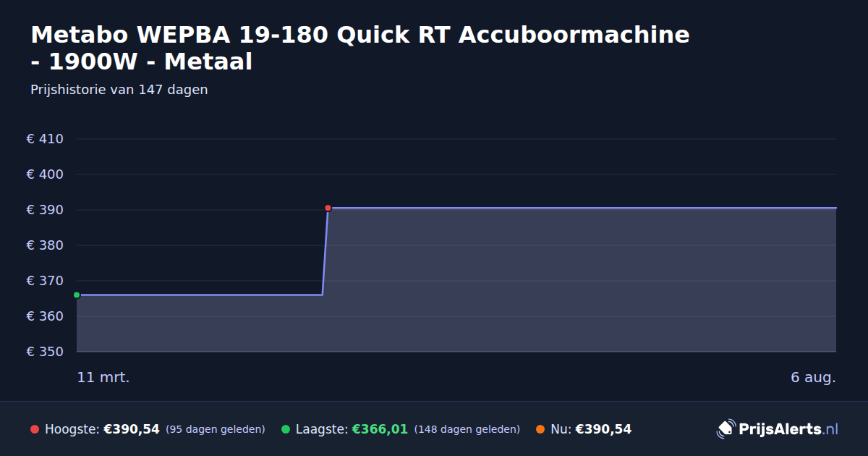Image resolution: width=868 pixels, height=456 pixels.
Task: Click the red highest price legend dot
Action: click(35, 429)
